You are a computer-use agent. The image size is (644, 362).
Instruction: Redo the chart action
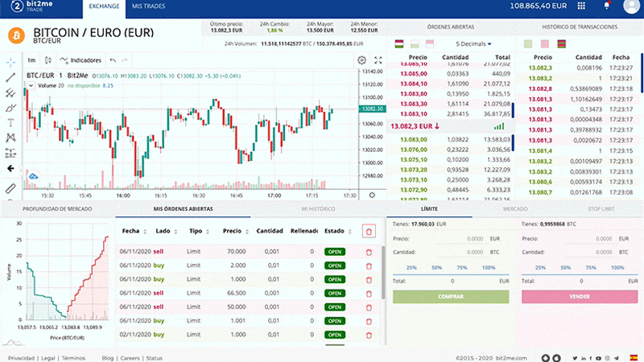[x=125, y=60]
